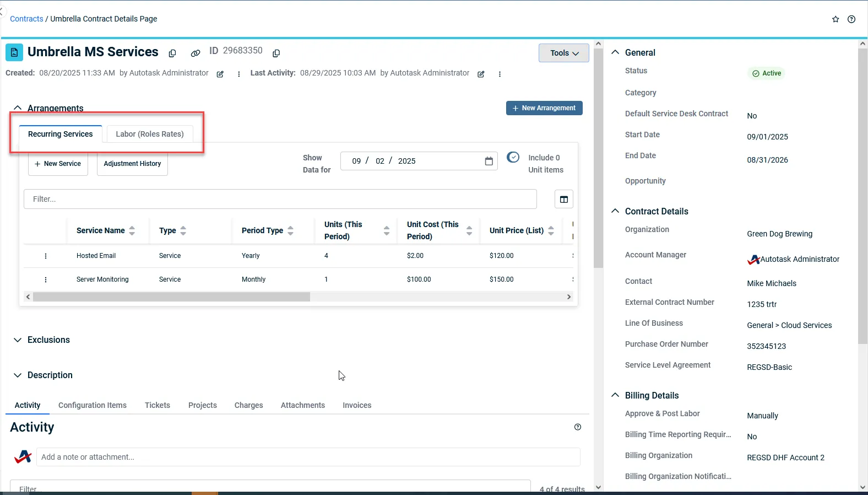Collapse the Contract Details section
Screen dimensions: 868x495
coord(615,211)
